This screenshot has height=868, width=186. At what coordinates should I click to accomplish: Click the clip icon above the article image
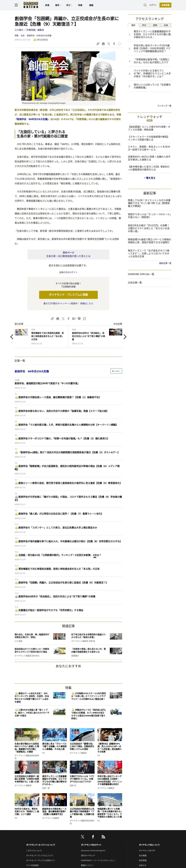98,44
